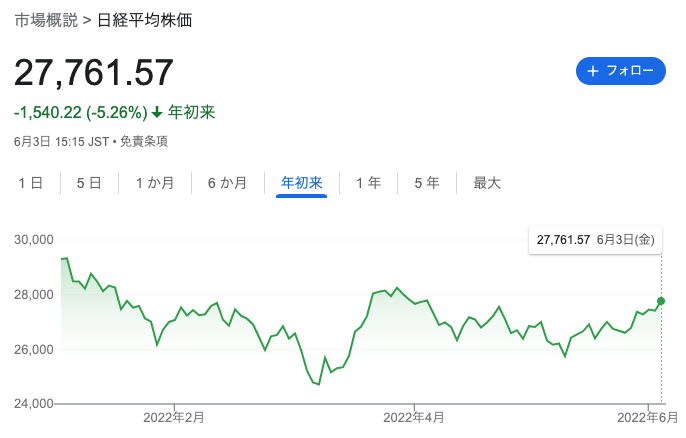Switch to the 1 か月 range tab

click(x=155, y=183)
